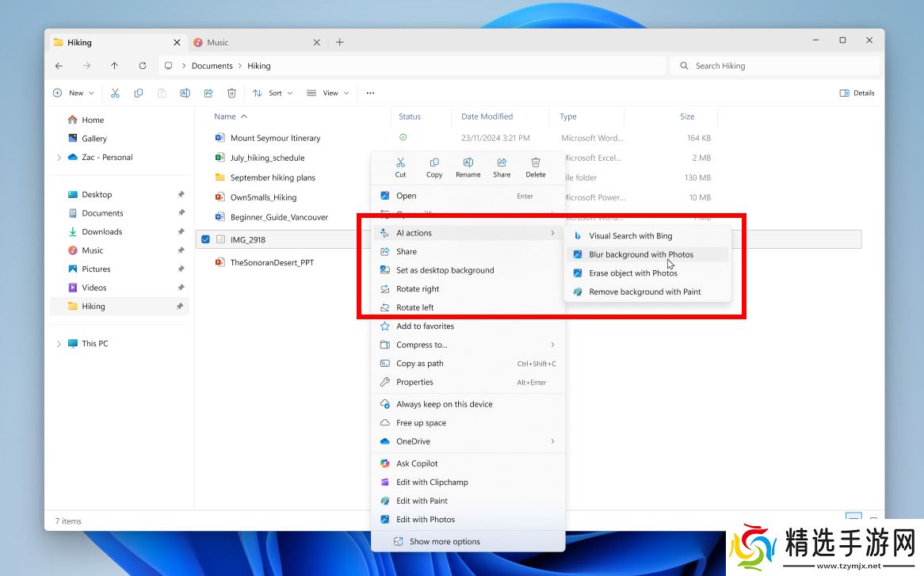
Task: Switch to the Music tab
Action: [x=218, y=43]
